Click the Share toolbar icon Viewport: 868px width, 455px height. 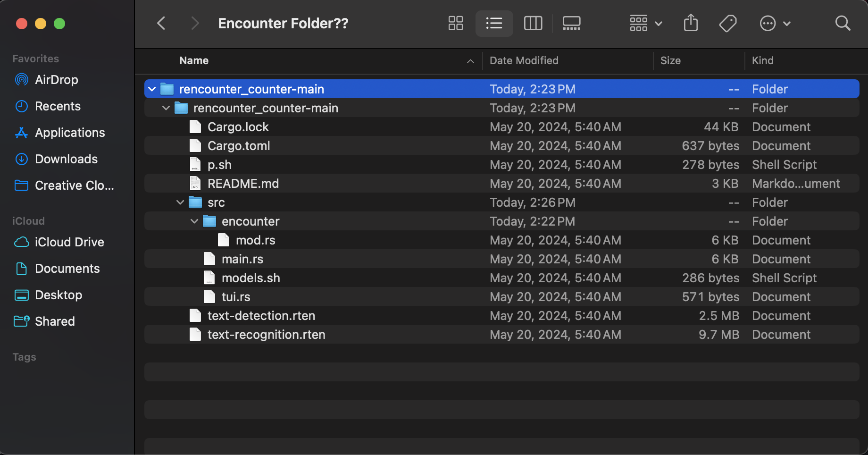tap(691, 23)
